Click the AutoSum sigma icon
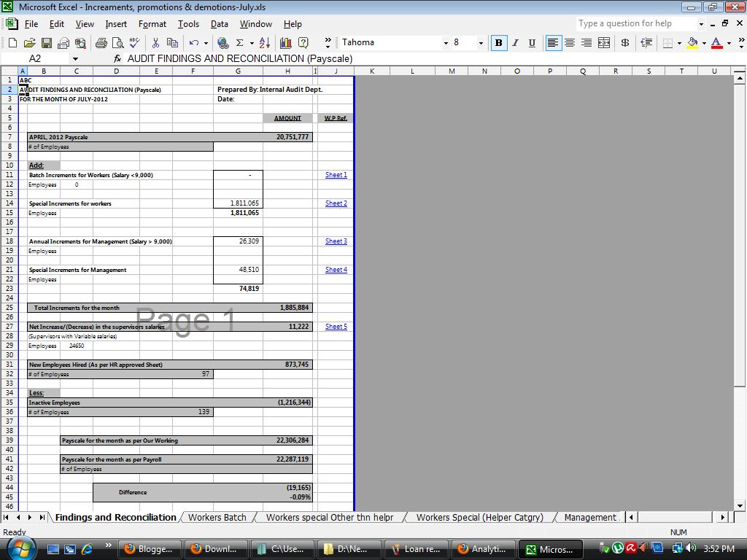 [239, 43]
